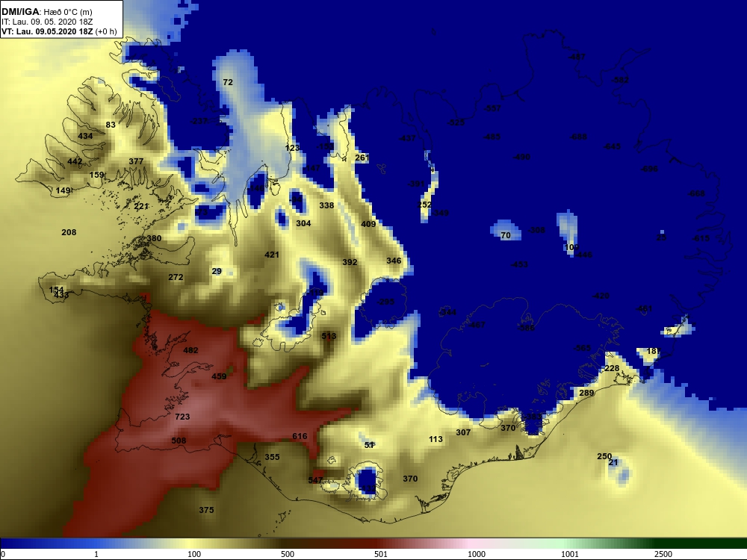
Task: Click the map value '409'
Action: (368, 224)
